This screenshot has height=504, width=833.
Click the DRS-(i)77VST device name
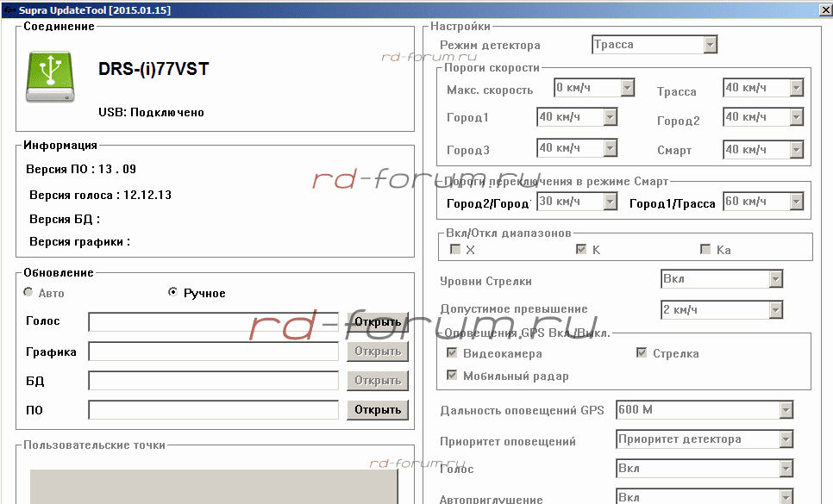tap(153, 69)
